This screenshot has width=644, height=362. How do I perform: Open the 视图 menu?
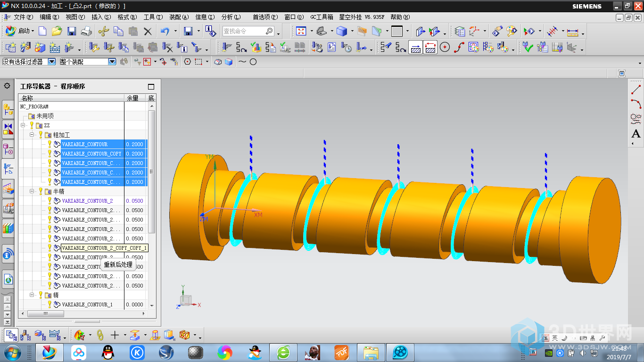[x=75, y=17]
